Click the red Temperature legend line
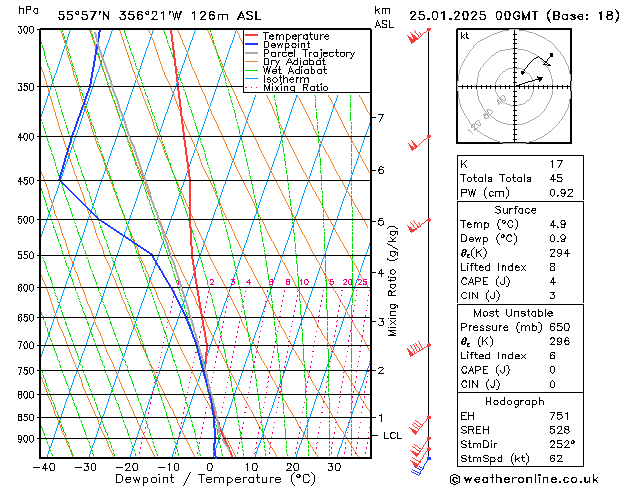The height and width of the screenshot is (486, 629). [x=251, y=36]
